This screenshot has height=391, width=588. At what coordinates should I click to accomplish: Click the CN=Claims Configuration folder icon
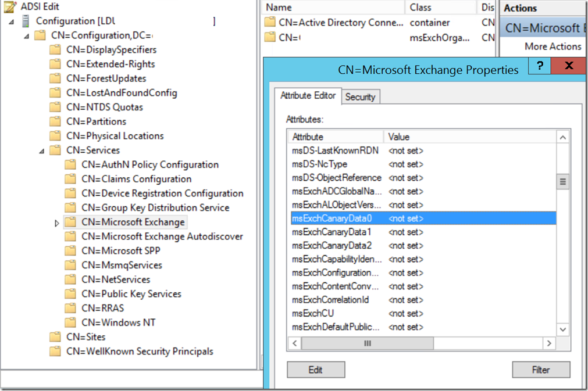[70, 178]
